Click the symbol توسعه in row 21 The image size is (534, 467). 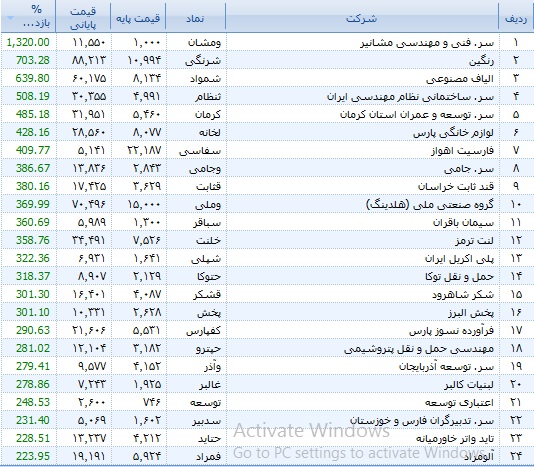click(205, 403)
